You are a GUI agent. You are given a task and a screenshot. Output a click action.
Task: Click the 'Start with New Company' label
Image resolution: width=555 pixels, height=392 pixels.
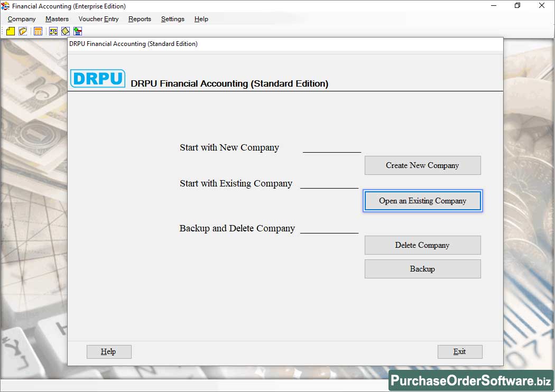click(x=229, y=147)
